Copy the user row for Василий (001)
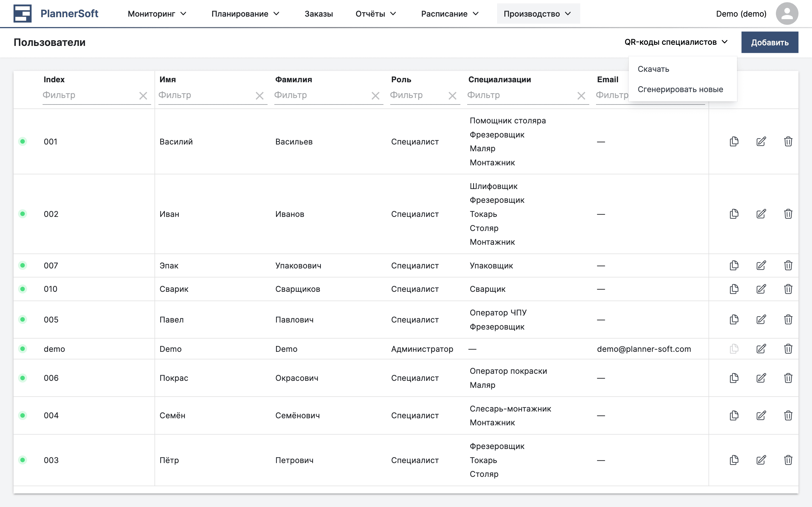Viewport: 812px width, 507px height. pos(734,141)
